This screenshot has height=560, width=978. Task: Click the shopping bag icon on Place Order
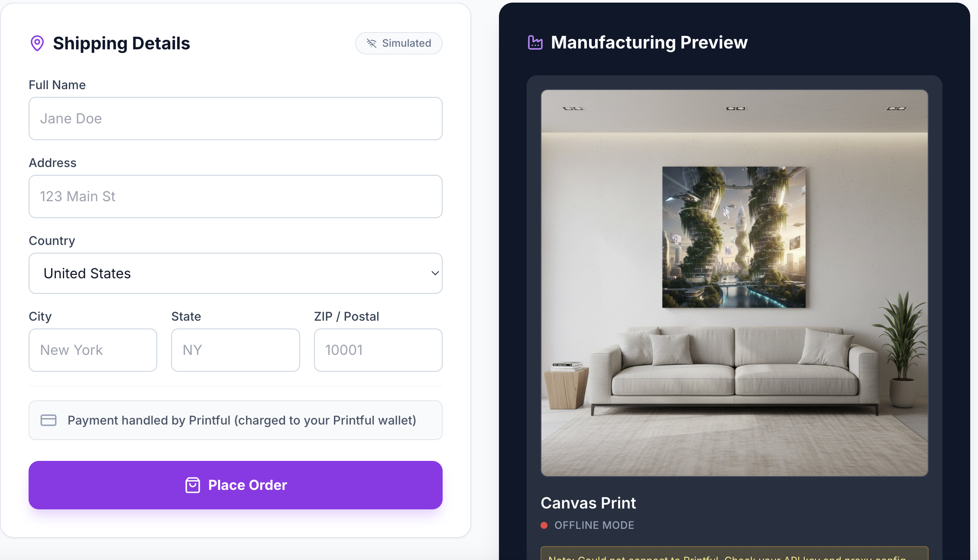tap(193, 485)
